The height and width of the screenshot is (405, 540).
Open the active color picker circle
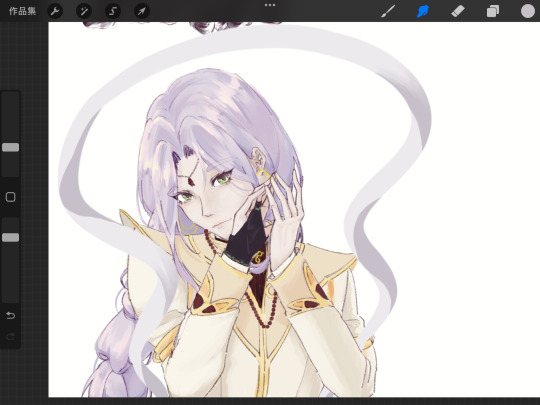coord(528,11)
